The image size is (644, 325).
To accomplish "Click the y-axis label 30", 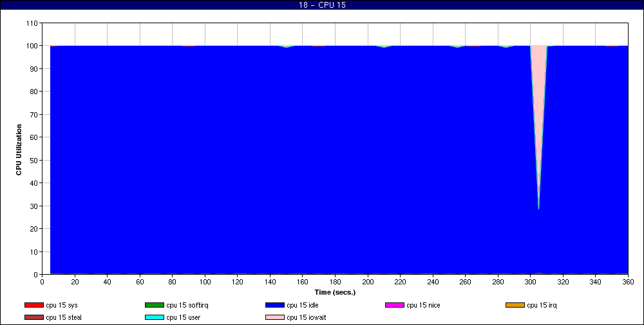I will 35,206.
